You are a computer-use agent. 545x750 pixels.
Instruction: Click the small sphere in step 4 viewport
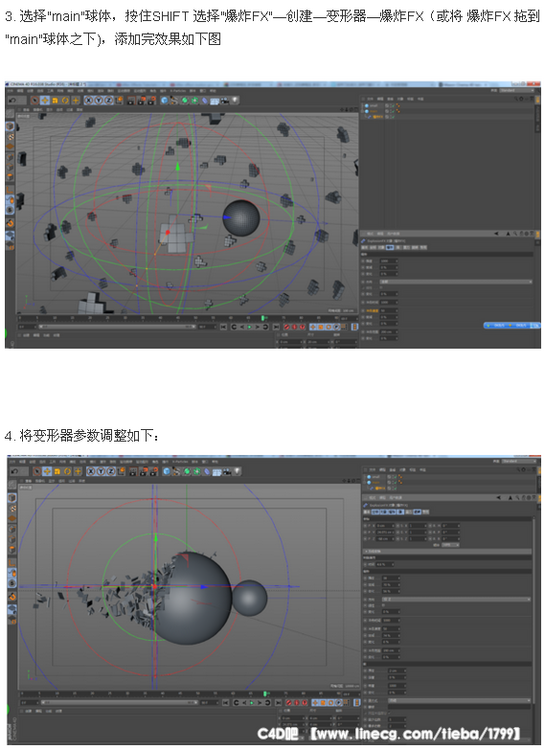pos(249,598)
